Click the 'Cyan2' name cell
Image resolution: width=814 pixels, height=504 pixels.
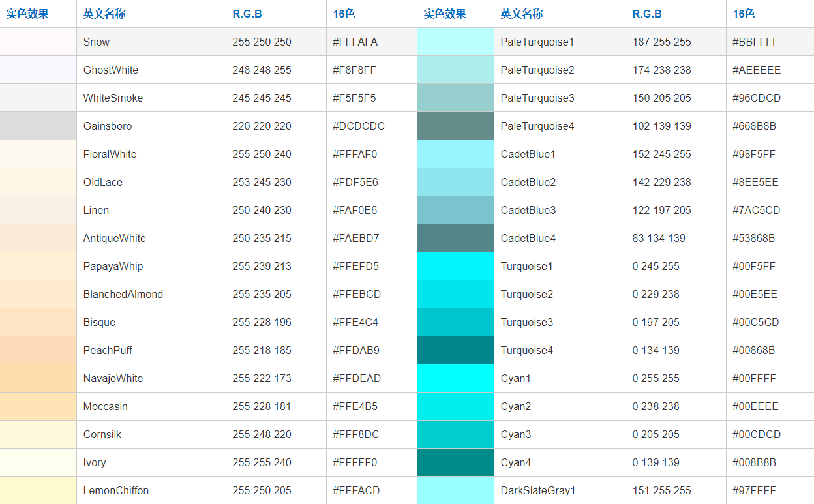(x=560, y=406)
